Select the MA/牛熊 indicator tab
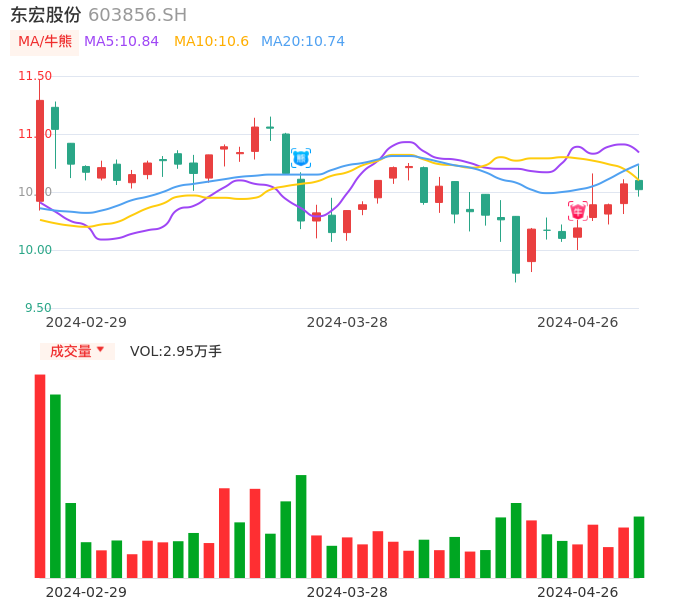686x606 pixels. [x=45, y=42]
